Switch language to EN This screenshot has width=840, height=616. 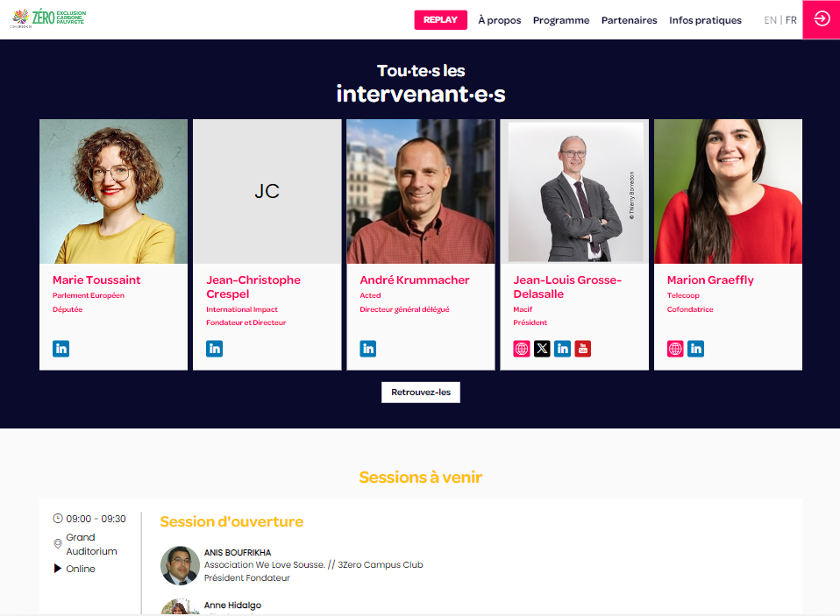[771, 20]
